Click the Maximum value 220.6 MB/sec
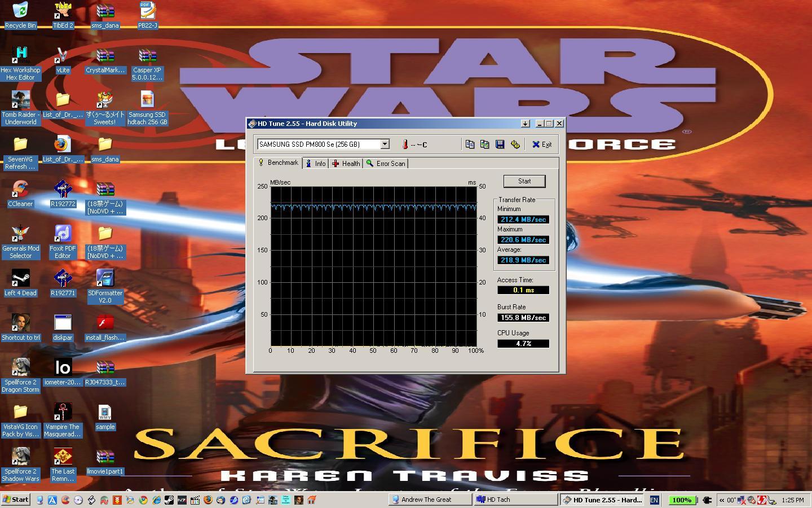812x508 pixels. pyautogui.click(x=523, y=240)
